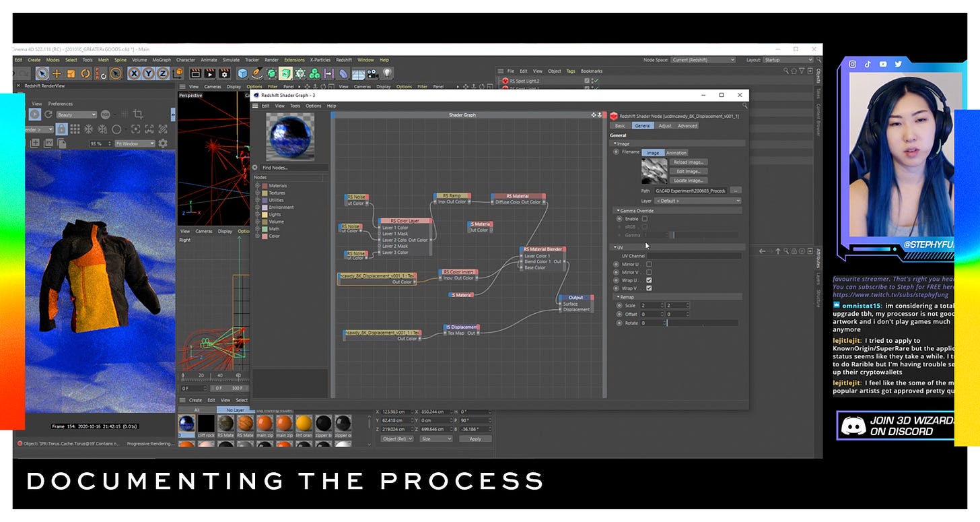Expand the Materials node category

tap(257, 186)
